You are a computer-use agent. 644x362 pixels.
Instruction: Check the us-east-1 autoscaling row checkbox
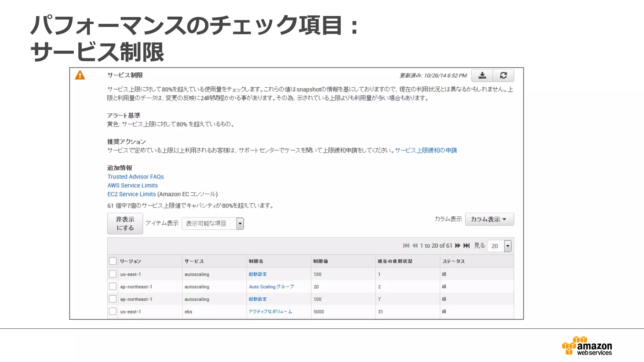tap(113, 274)
